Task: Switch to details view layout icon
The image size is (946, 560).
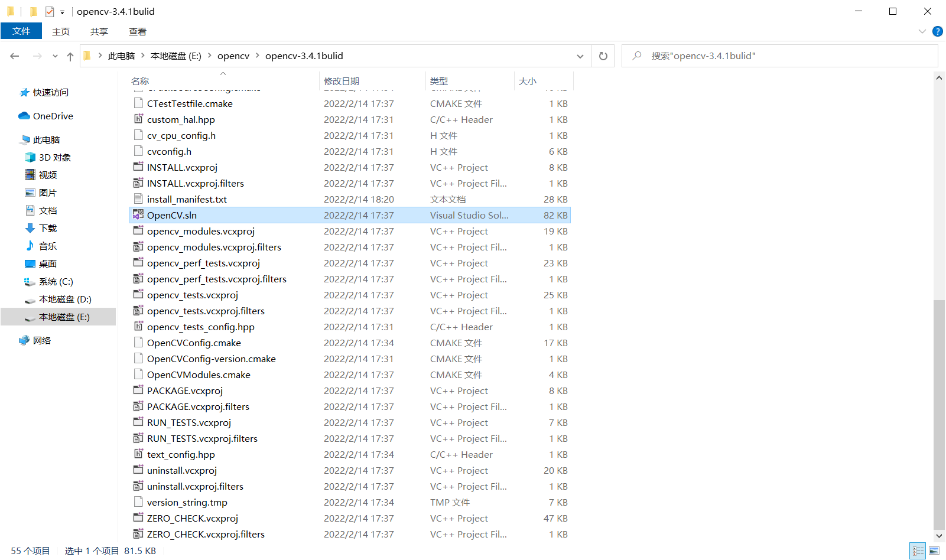Action: coord(918,551)
